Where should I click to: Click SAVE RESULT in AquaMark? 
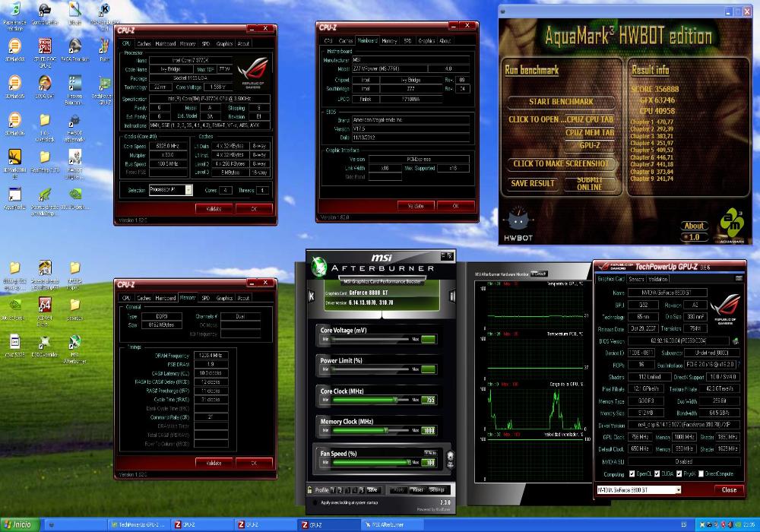[533, 183]
